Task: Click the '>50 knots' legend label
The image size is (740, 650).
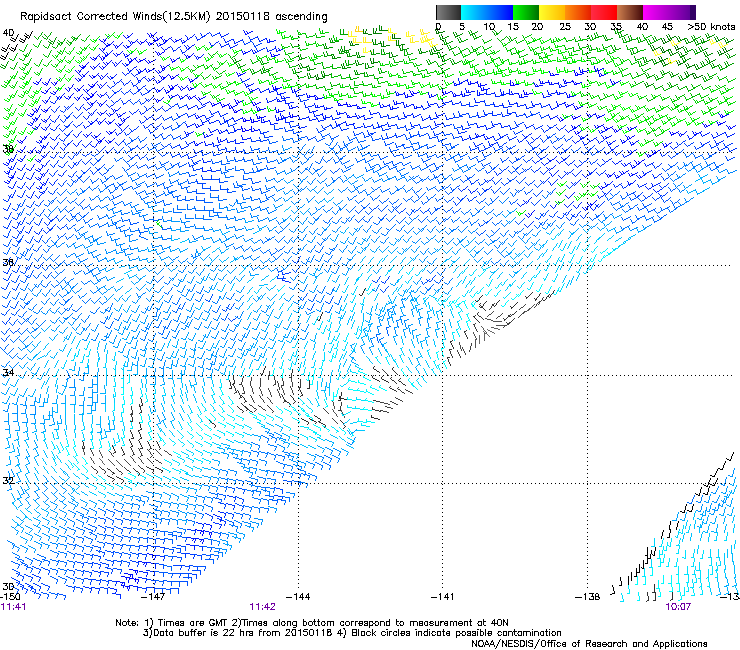Action: tap(711, 27)
